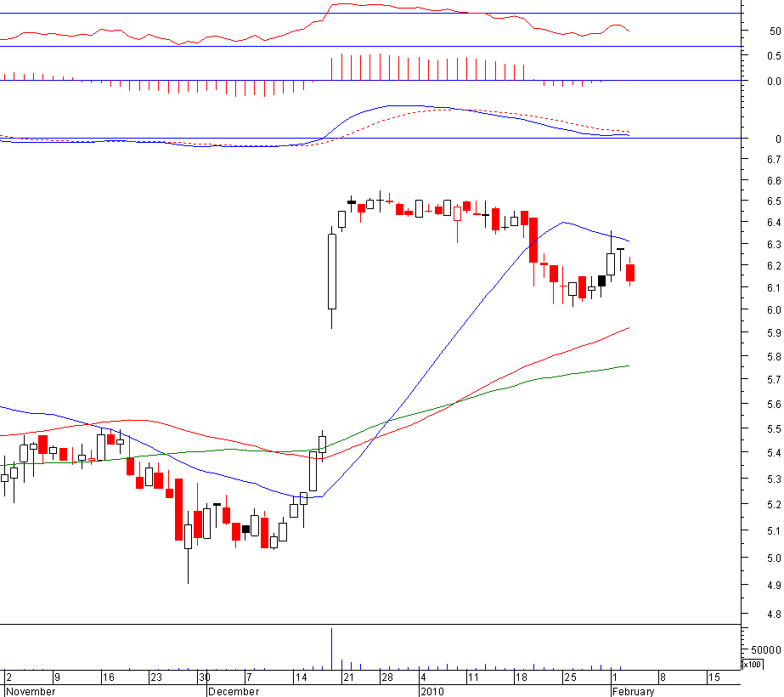Select the 5.0 price axis value

point(774,558)
